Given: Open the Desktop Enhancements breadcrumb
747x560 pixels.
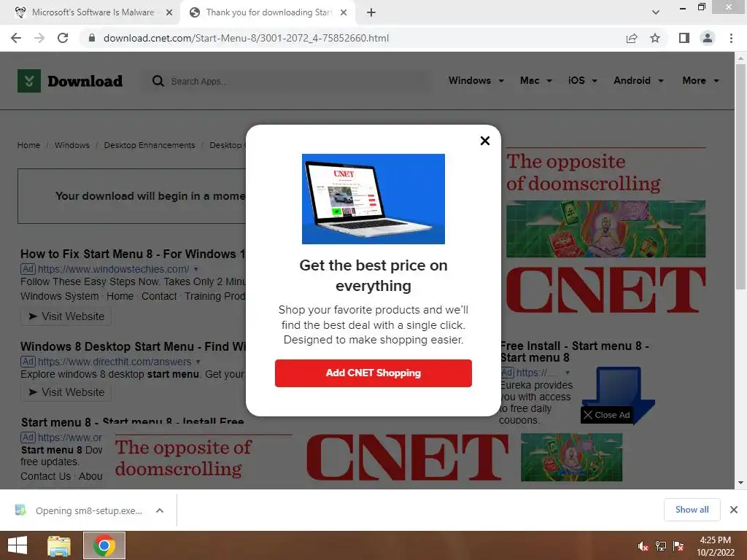Looking at the screenshot, I should [x=150, y=145].
